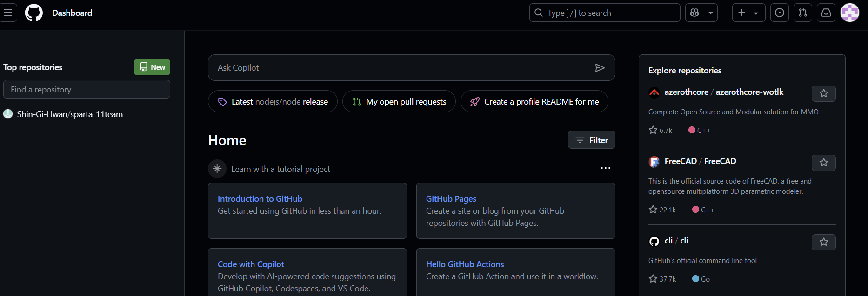Send the Ask Copilot prompt arrow
Viewport: 868px width, 296px height.
coord(600,68)
